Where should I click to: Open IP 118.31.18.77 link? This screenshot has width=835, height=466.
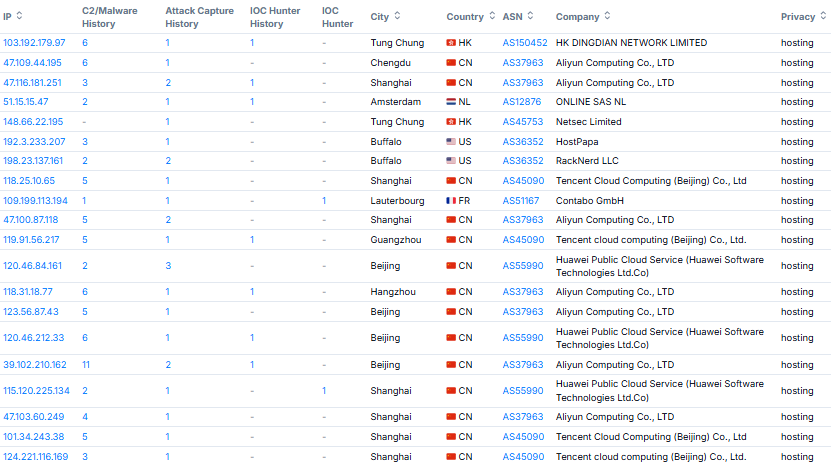coord(28,292)
